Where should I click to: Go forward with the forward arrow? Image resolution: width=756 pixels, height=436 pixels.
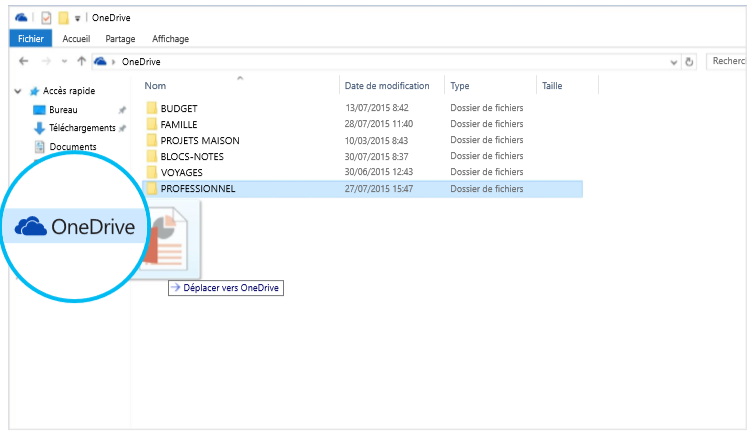(x=46, y=61)
